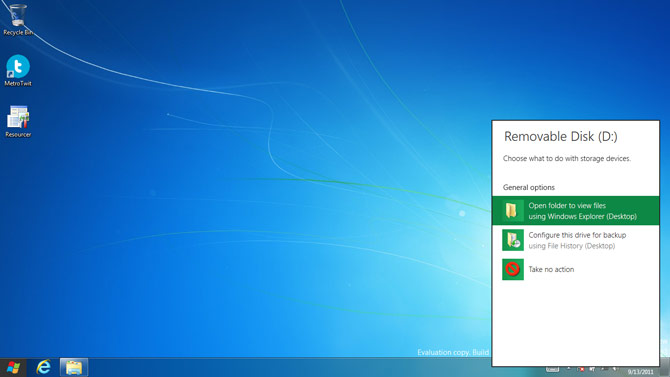670x377 pixels.
Task: Open the Start menu button
Action: [13, 368]
